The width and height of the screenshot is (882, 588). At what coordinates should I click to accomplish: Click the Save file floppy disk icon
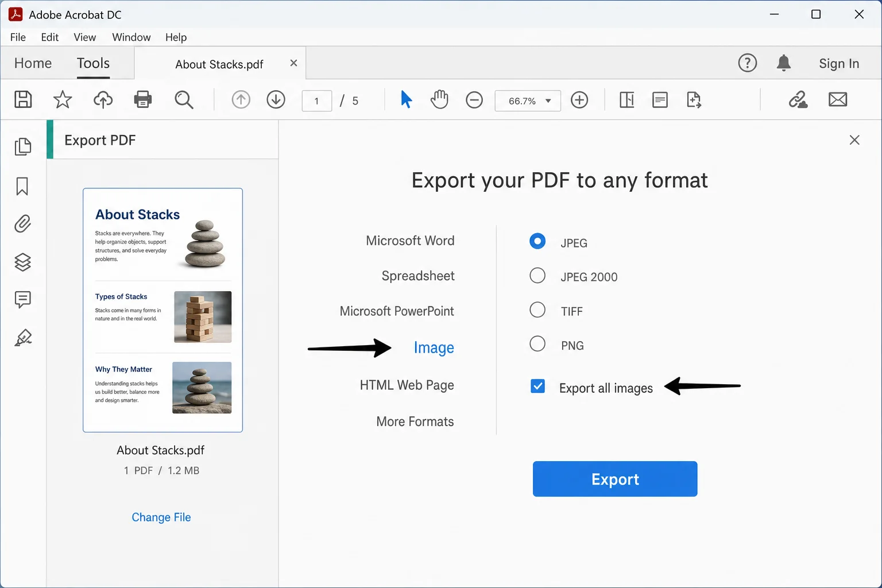pos(23,99)
